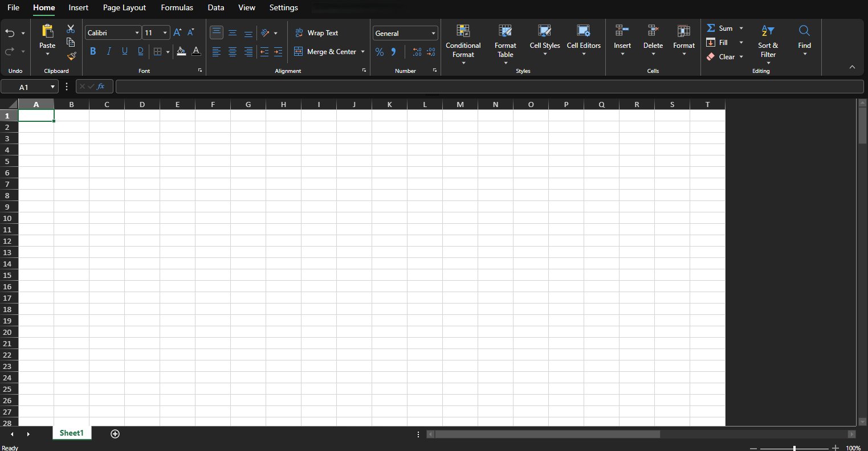
Task: Switch to the Page Layout tab
Action: [x=125, y=7]
